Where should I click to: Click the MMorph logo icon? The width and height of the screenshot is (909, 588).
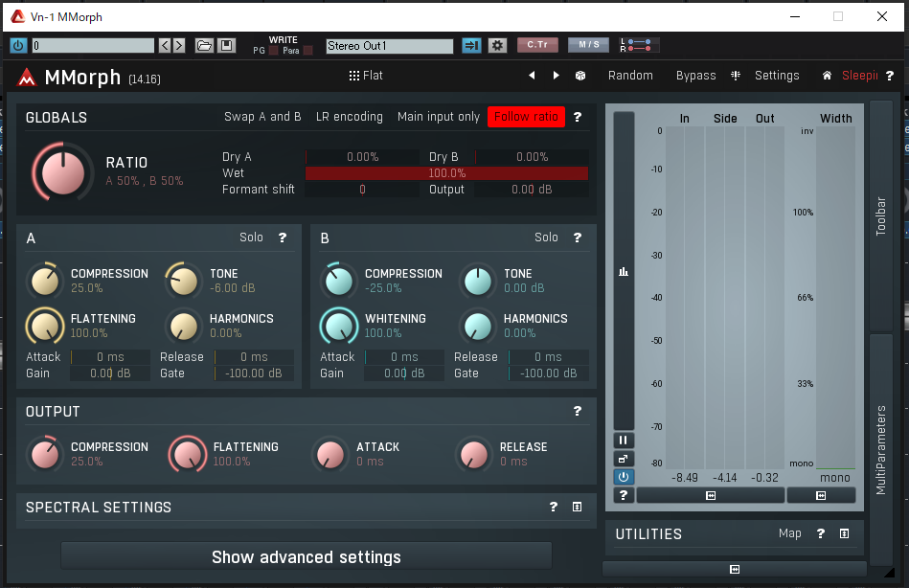click(26, 78)
